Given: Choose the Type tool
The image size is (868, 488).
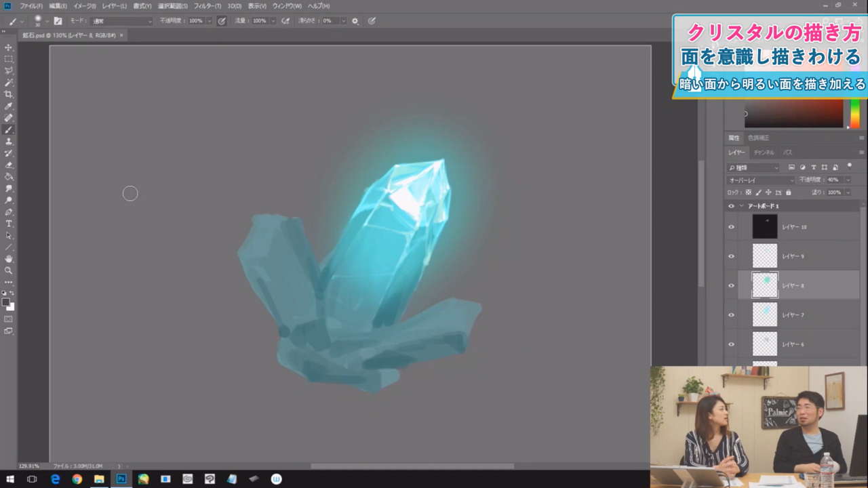Looking at the screenshot, I should [x=9, y=224].
